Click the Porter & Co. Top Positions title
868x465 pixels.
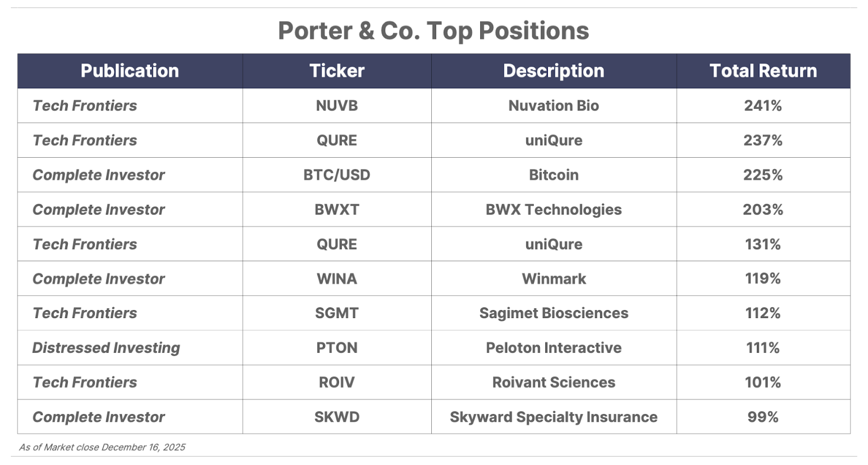click(x=433, y=31)
